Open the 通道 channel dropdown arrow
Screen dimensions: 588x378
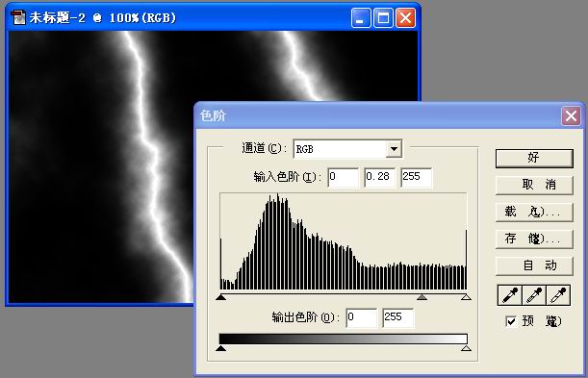[x=394, y=149]
